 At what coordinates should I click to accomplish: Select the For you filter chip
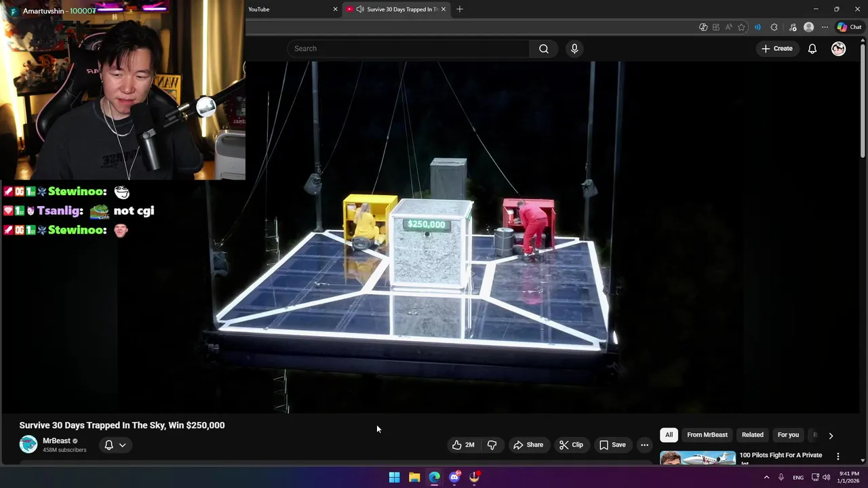tap(788, 435)
